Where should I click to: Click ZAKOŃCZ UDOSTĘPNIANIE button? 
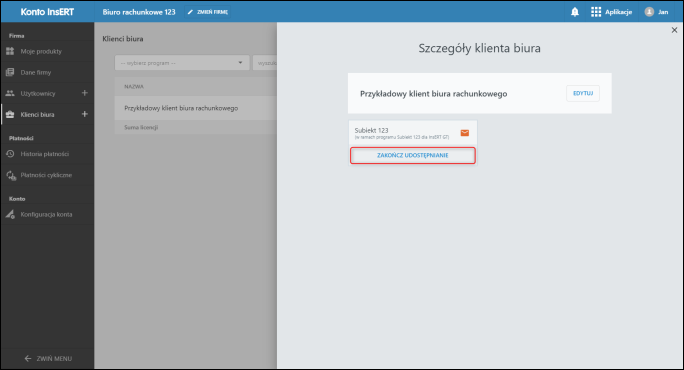point(413,155)
